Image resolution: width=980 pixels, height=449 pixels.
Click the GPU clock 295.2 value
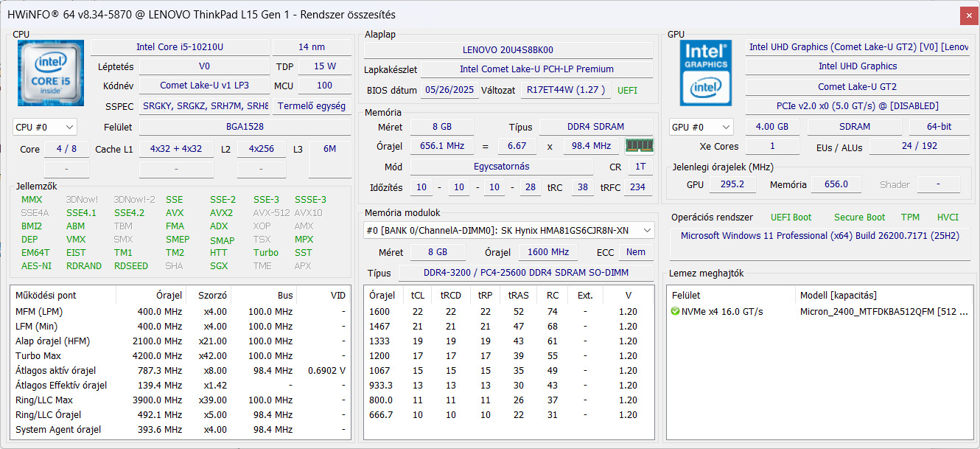pos(732,184)
